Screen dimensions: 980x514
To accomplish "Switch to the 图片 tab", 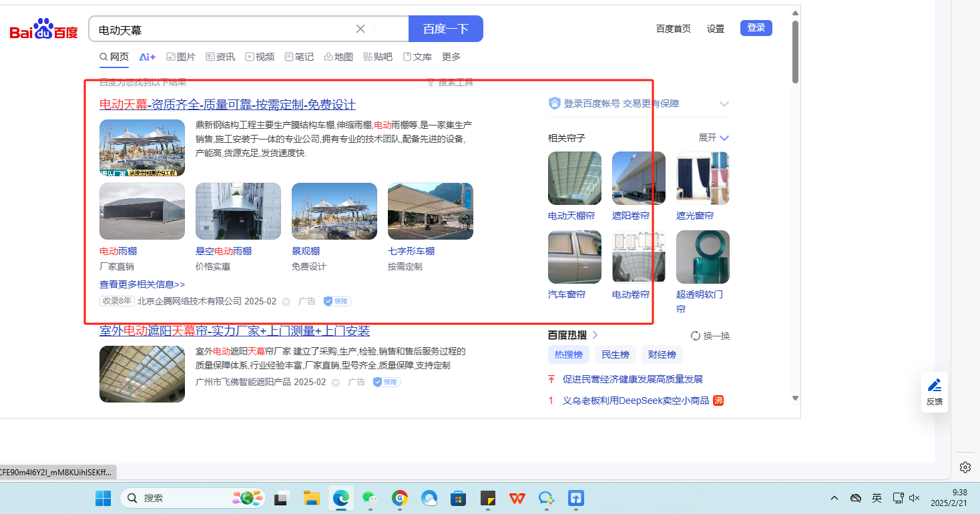I will click(x=180, y=57).
